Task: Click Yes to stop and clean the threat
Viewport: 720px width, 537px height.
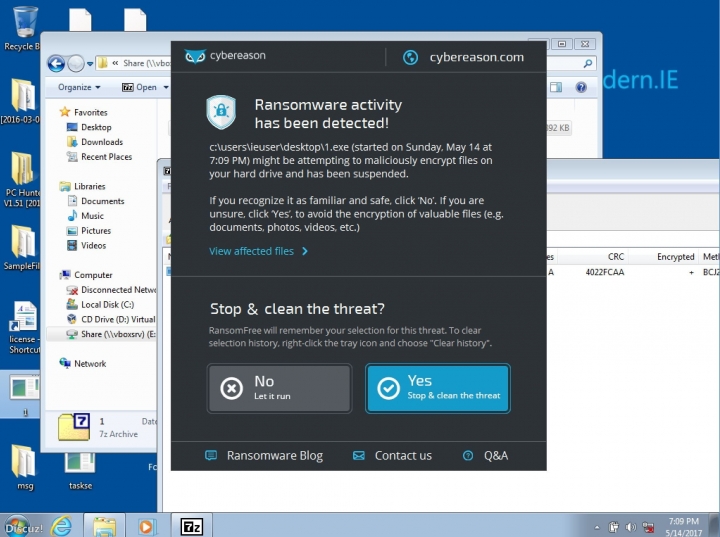Action: [438, 388]
